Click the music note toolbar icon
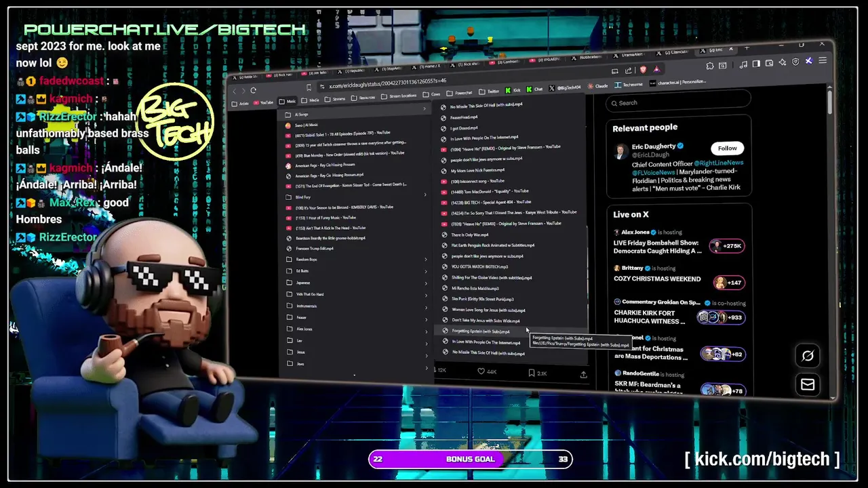Image resolution: width=868 pixels, height=488 pixels. [743, 64]
